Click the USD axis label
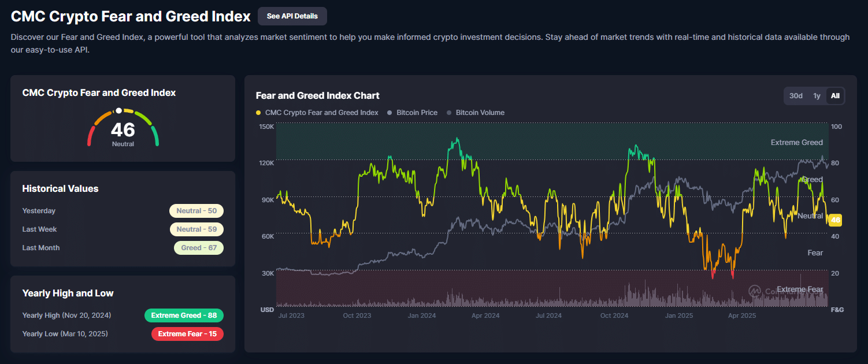 (x=267, y=310)
